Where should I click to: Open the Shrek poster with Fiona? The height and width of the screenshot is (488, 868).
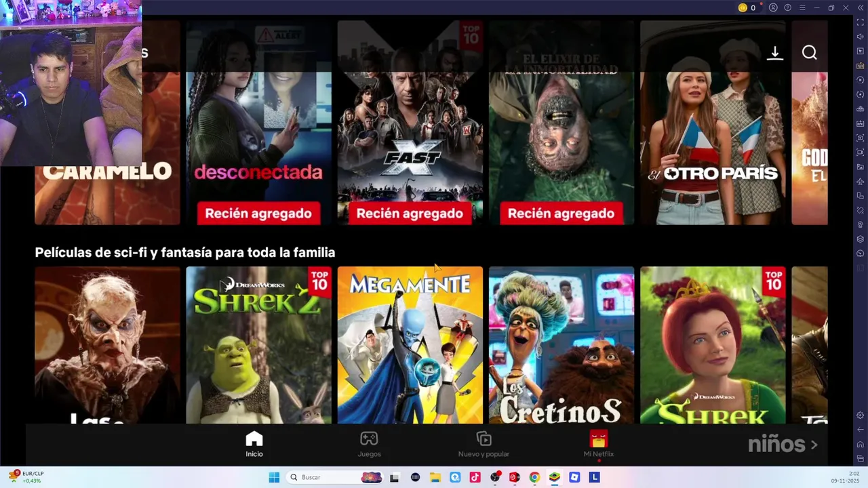713,345
